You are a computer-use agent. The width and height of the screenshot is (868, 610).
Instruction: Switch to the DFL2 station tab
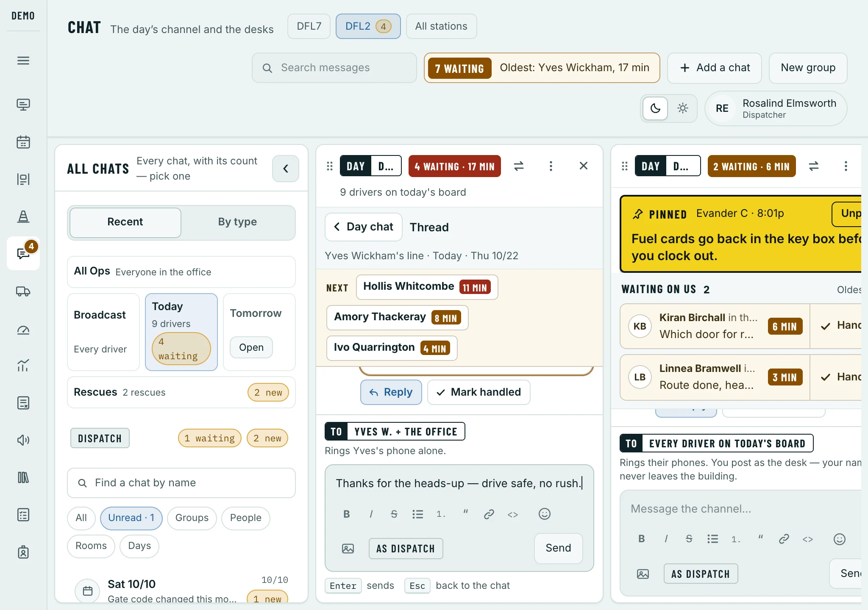[x=368, y=26]
